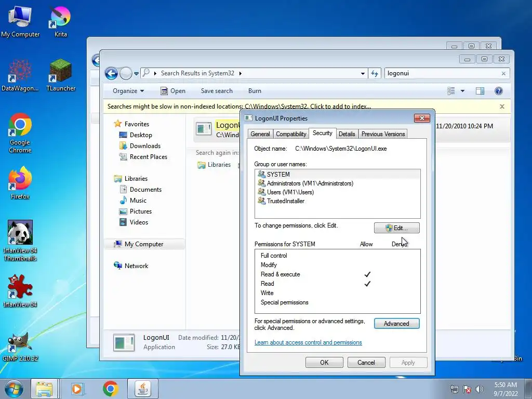Image resolution: width=532 pixels, height=399 pixels.
Task: Click the logonui search input field
Action: 442,73
